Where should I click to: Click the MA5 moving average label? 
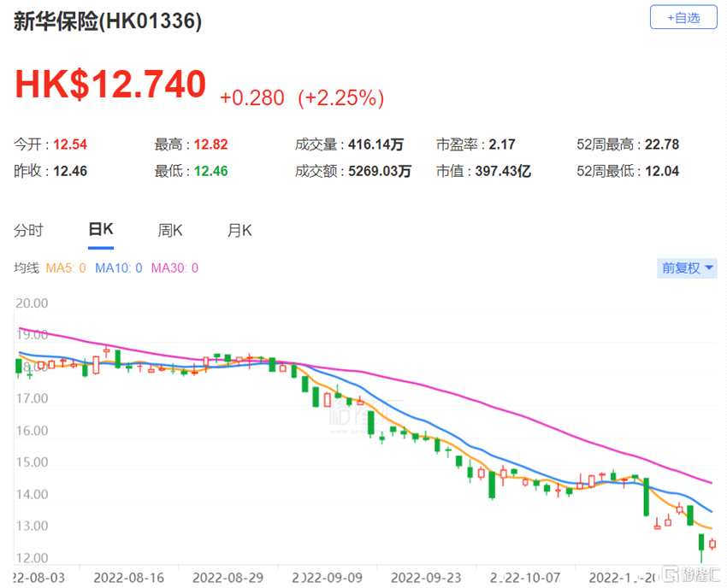66,268
